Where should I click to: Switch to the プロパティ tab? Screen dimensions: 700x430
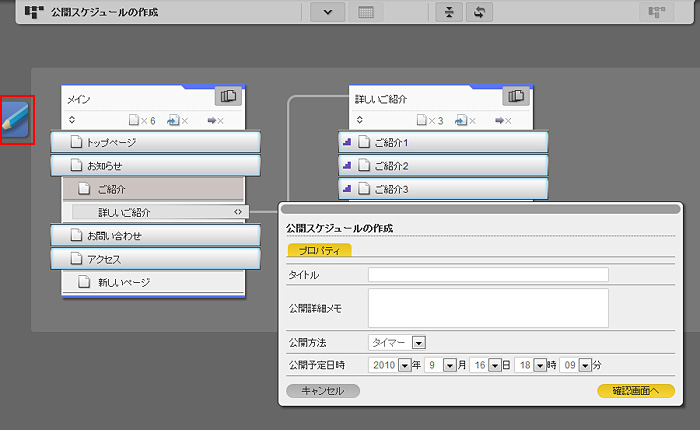pos(319,250)
